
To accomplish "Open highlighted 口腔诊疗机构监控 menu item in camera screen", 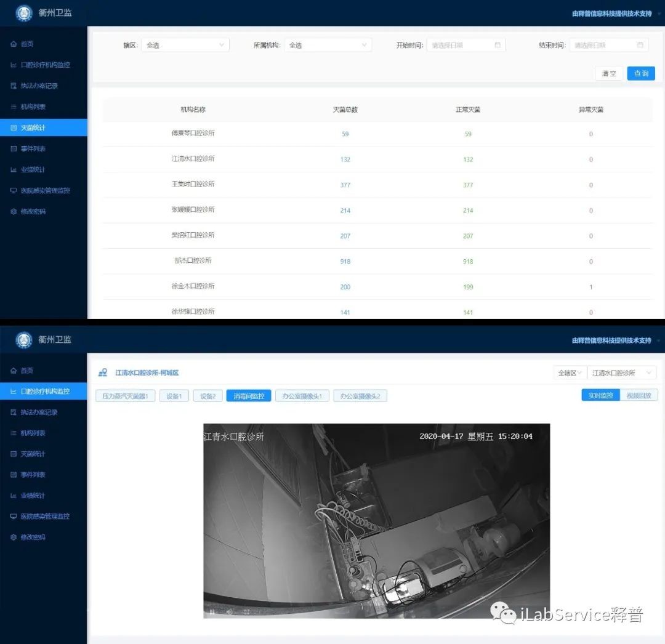I will [x=43, y=392].
